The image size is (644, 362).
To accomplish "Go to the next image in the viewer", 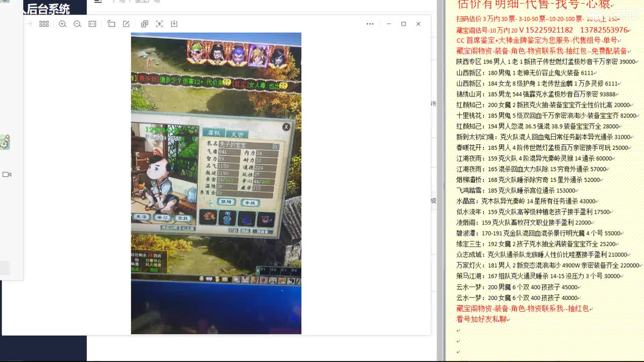I will [x=30, y=24].
